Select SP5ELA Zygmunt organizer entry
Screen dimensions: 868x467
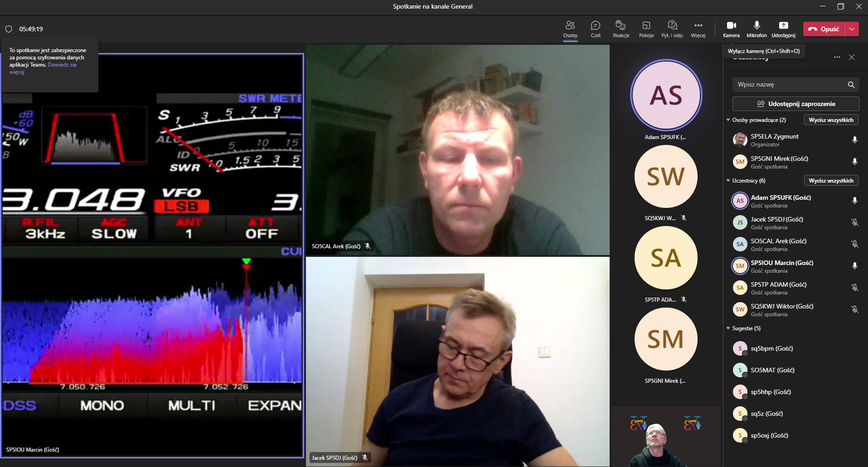coord(795,140)
